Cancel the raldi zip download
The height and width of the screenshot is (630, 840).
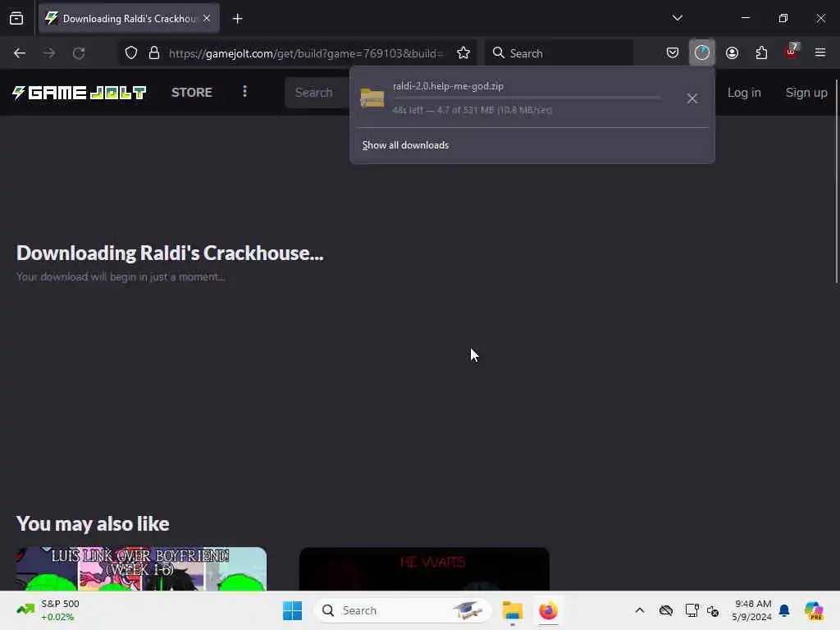click(x=692, y=98)
